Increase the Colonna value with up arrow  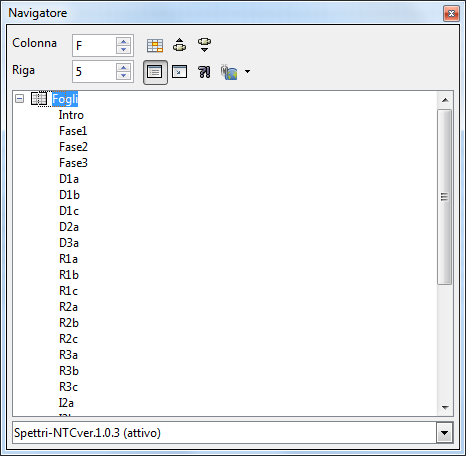tap(123, 41)
